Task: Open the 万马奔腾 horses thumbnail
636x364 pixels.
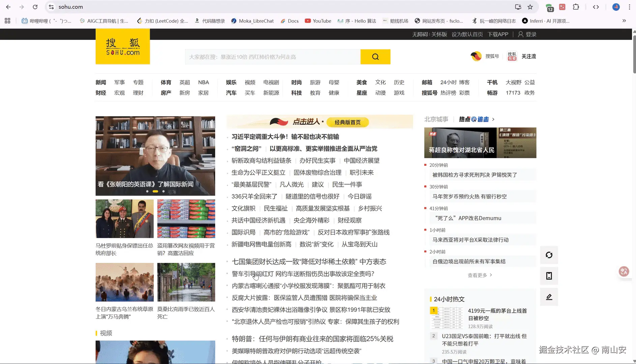Action: coord(124,282)
